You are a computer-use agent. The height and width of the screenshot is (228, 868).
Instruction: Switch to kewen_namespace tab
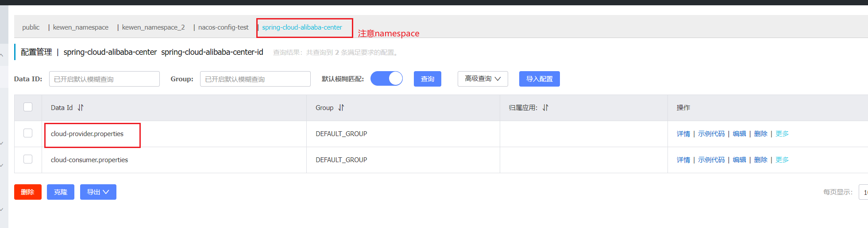[x=81, y=27]
